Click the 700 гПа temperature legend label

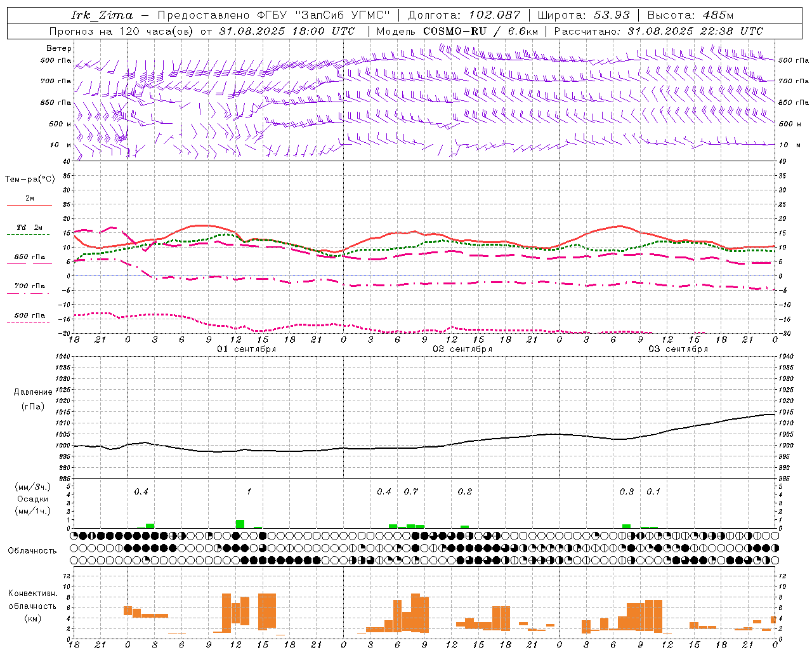tap(30, 286)
